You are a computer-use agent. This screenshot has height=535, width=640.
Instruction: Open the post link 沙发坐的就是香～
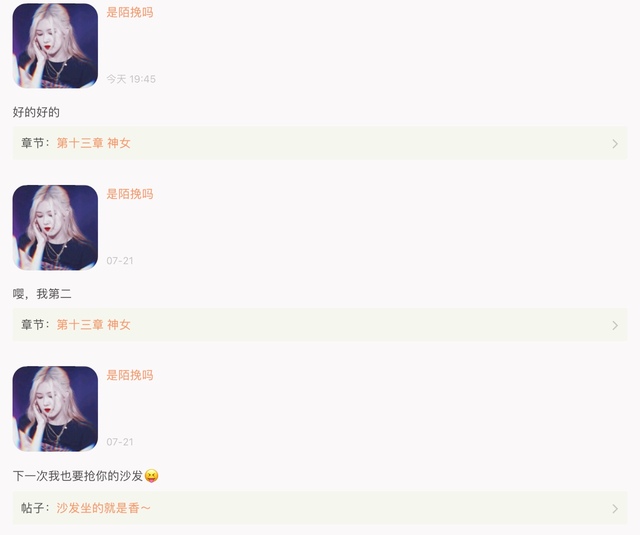pyautogui.click(x=104, y=508)
